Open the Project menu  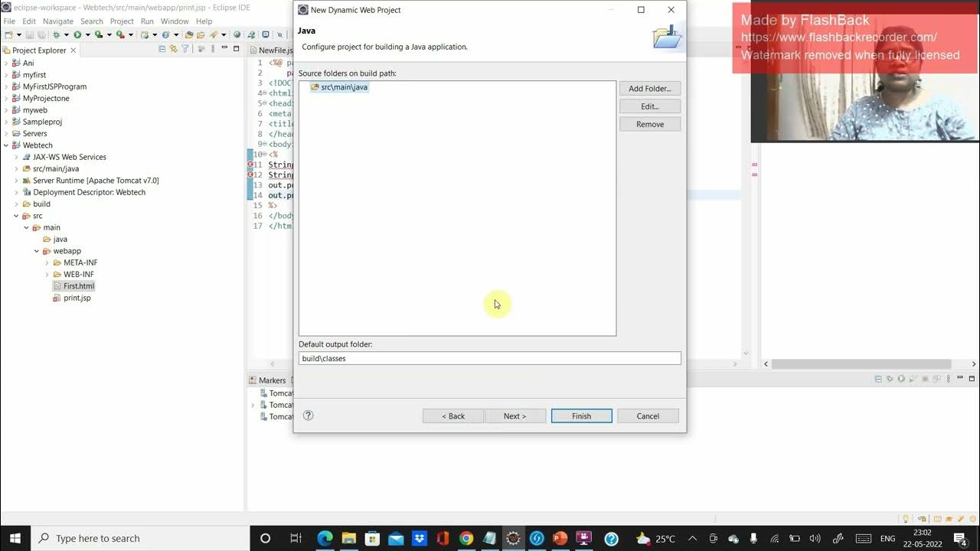point(122,21)
